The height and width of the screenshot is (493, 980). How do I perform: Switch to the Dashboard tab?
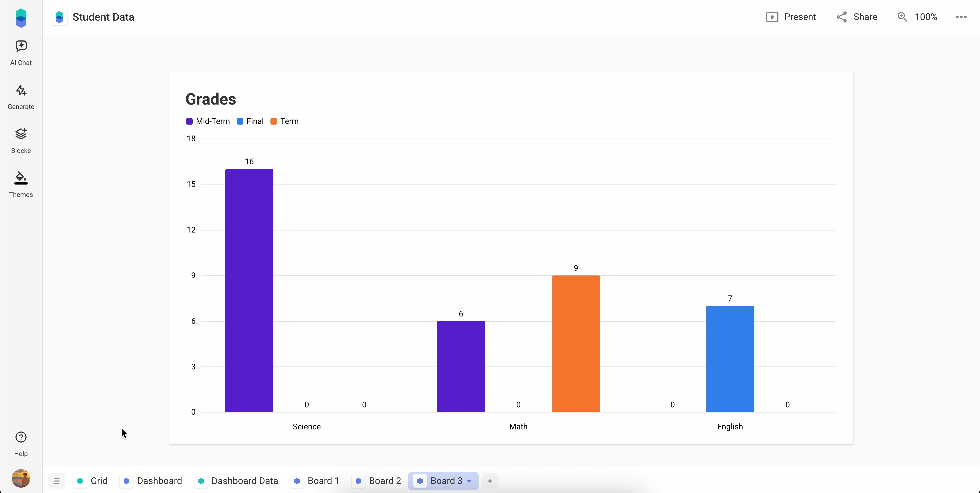pyautogui.click(x=160, y=481)
